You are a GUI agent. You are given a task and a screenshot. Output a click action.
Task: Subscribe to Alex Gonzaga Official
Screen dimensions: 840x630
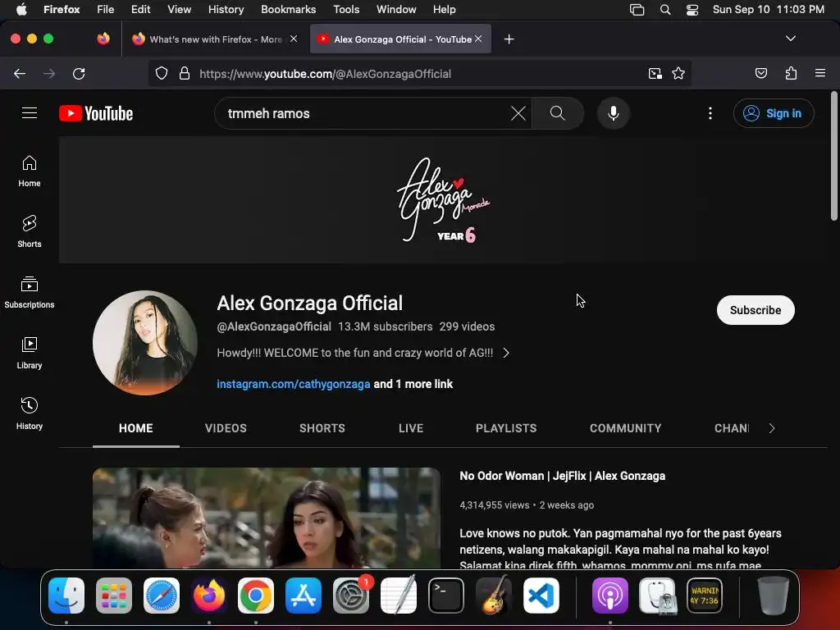pos(756,310)
